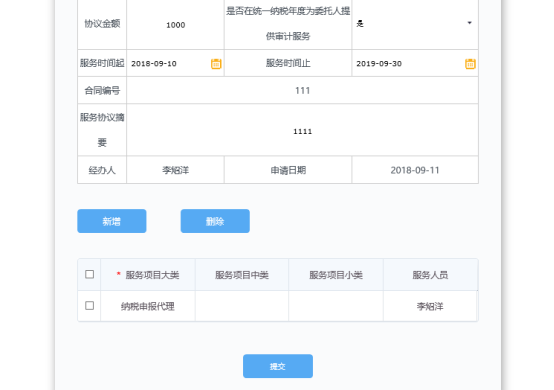Focus the 服务时间起 date field 2018-09-10
This screenshot has width=554, height=390.
[x=169, y=64]
